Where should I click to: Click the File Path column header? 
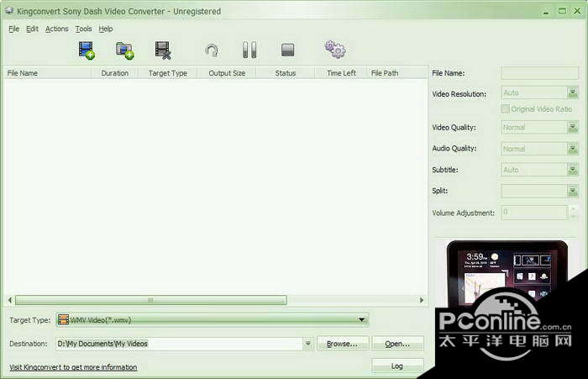(396, 73)
